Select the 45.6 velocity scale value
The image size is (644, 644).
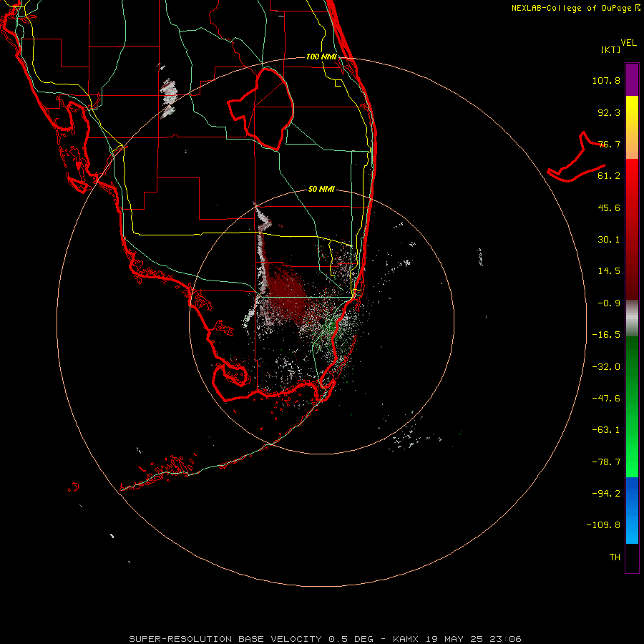609,208
